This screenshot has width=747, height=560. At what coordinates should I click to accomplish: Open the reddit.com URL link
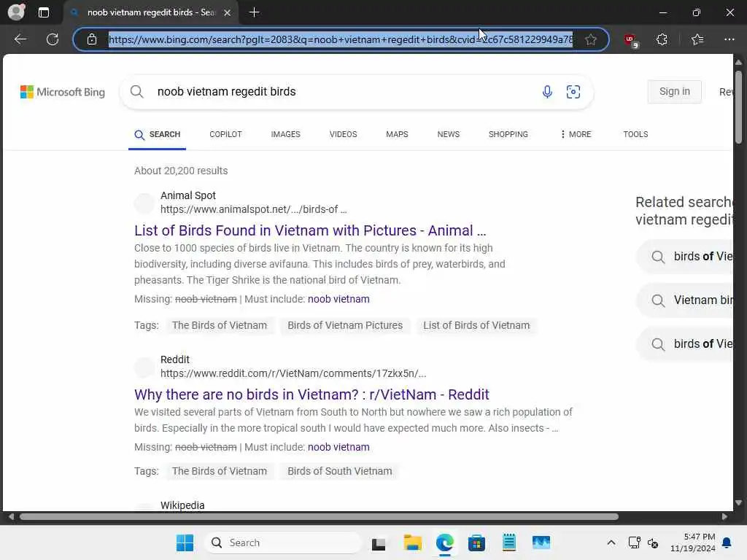click(293, 373)
